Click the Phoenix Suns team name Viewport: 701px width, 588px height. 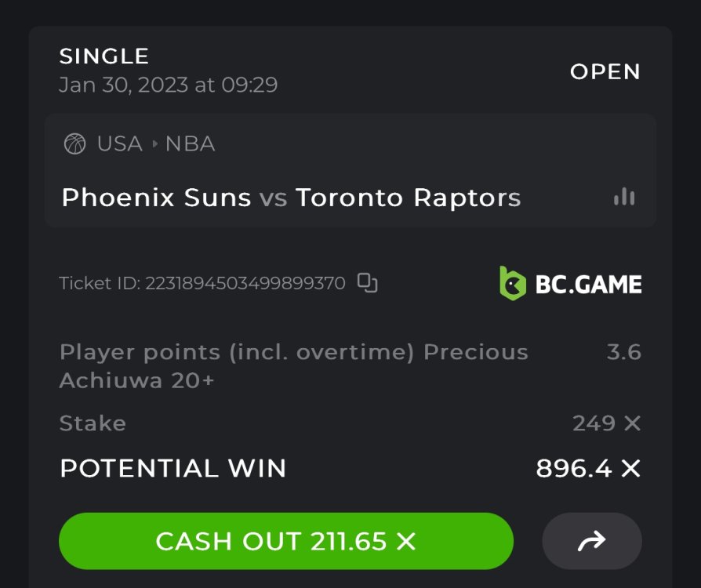(x=156, y=198)
